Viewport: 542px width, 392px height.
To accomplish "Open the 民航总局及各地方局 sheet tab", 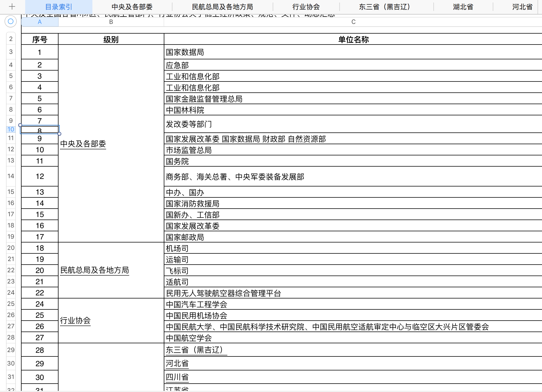I will [x=222, y=7].
